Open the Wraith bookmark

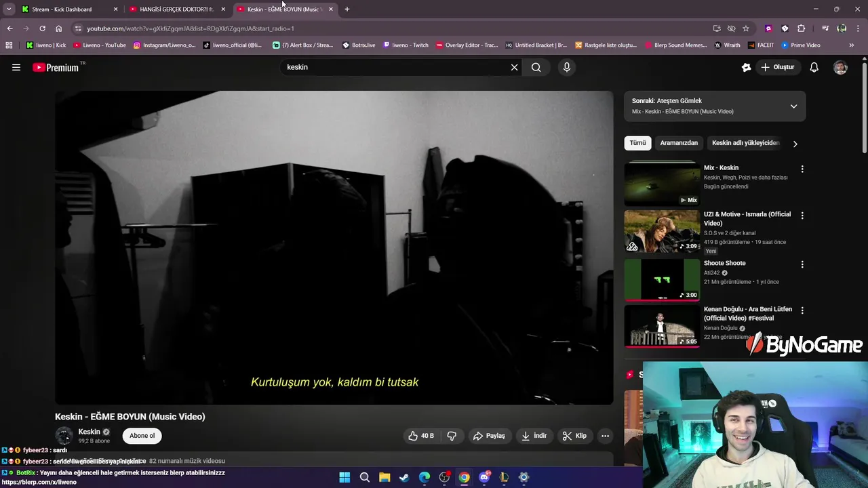[728, 45]
